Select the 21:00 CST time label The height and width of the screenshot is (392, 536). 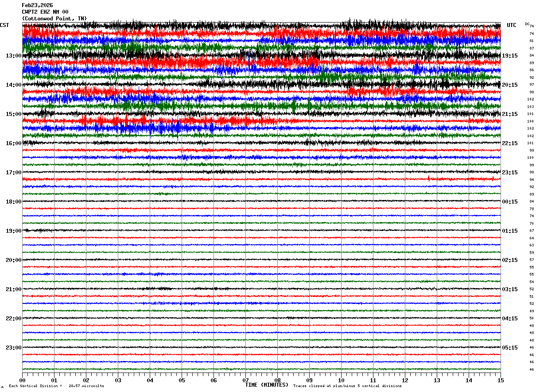point(14,289)
